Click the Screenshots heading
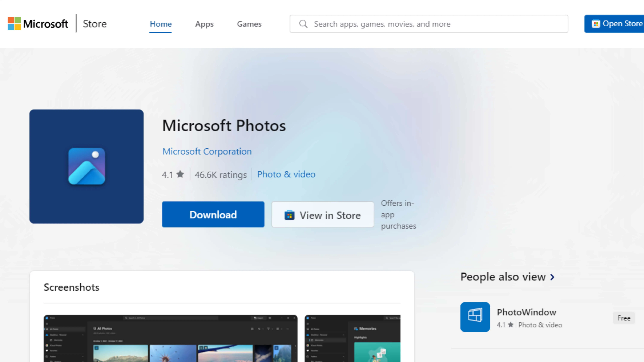 click(x=71, y=287)
